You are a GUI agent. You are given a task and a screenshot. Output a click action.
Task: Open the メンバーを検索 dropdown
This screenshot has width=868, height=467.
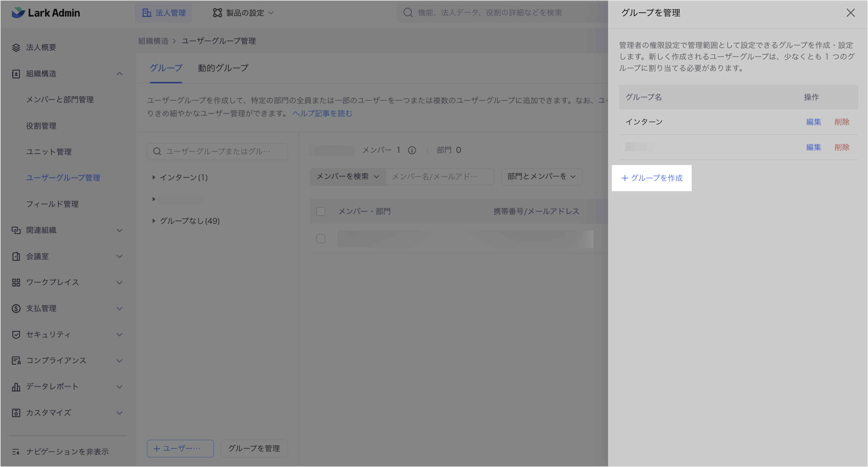[x=348, y=177]
